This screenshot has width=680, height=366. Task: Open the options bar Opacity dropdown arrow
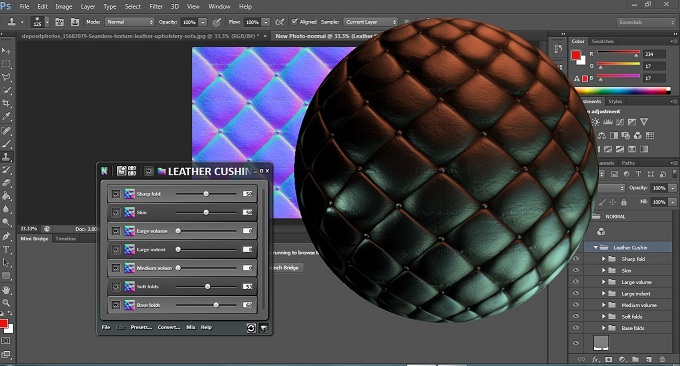(x=203, y=22)
